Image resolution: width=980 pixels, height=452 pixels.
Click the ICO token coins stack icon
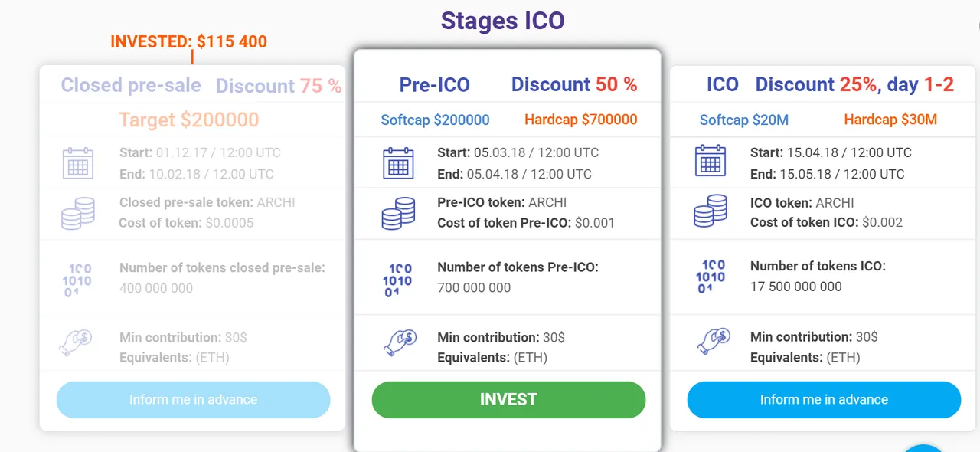click(x=710, y=211)
